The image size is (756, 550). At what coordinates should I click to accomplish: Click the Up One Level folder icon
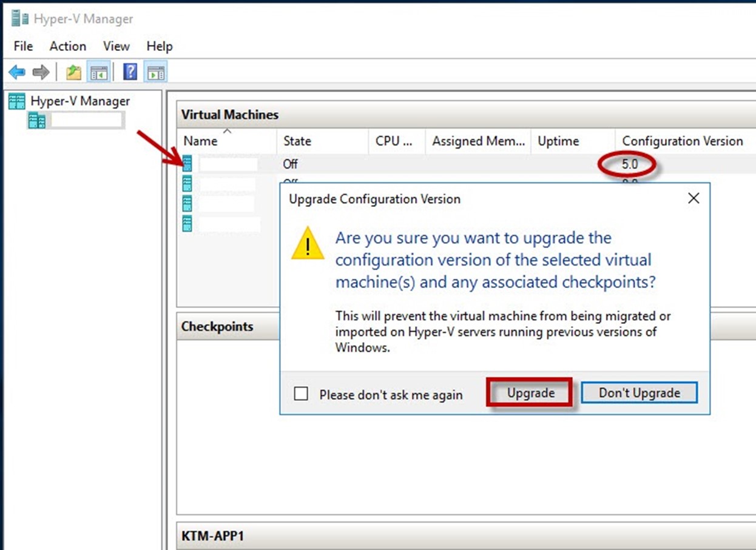tap(73, 73)
